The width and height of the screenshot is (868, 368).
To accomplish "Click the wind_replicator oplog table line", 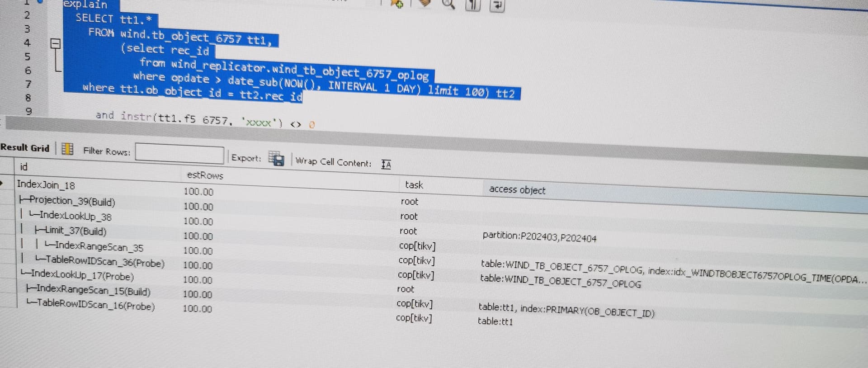I will pos(284,69).
